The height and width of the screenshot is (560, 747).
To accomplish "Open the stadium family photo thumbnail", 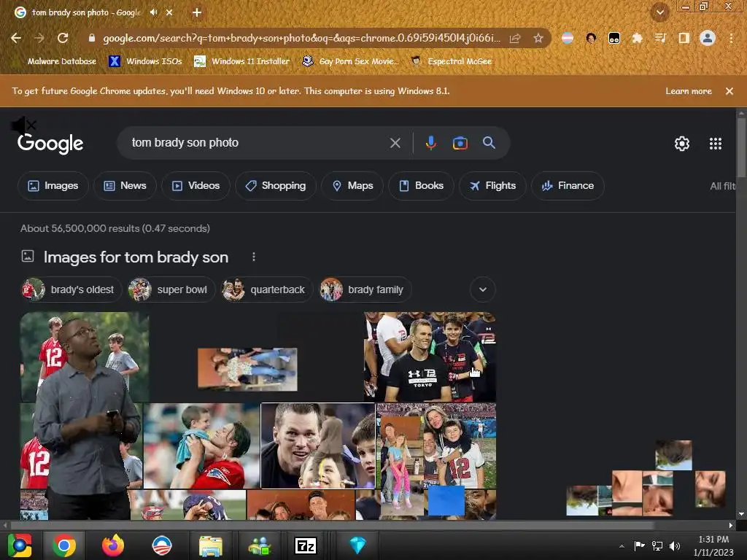I will pyautogui.click(x=436, y=446).
